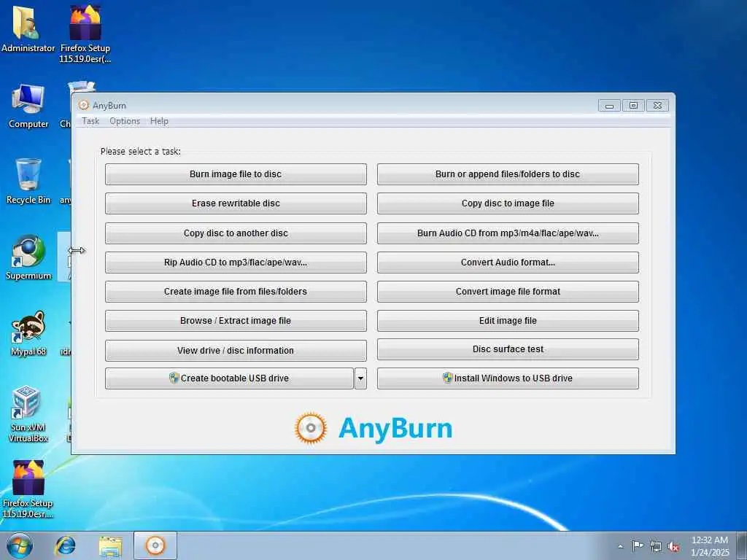This screenshot has height=560, width=747.
Task: Launch Internet Explorer from the taskbar
Action: (65, 545)
